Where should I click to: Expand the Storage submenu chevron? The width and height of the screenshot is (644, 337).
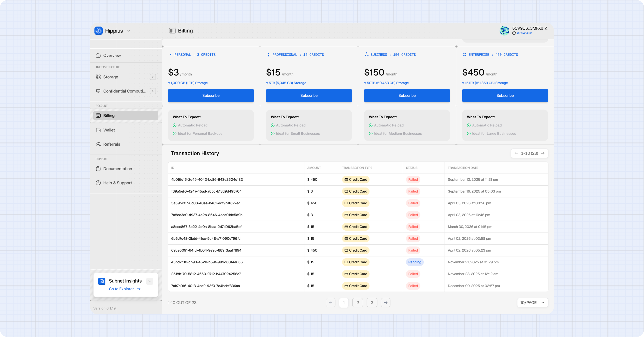click(153, 77)
